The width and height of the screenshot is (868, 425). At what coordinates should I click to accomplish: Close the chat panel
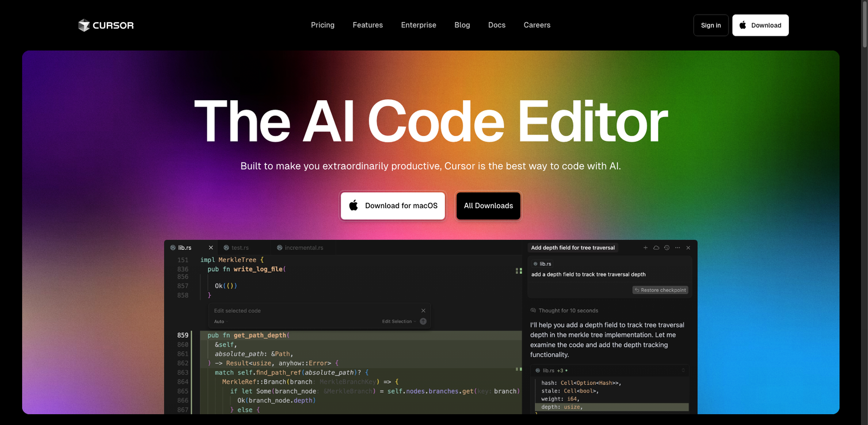click(688, 248)
